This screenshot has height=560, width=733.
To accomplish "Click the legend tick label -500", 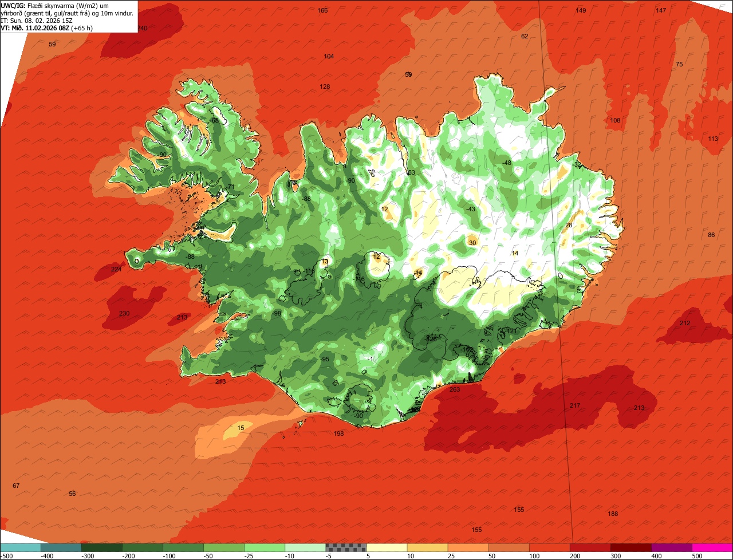I will (x=7, y=555).
